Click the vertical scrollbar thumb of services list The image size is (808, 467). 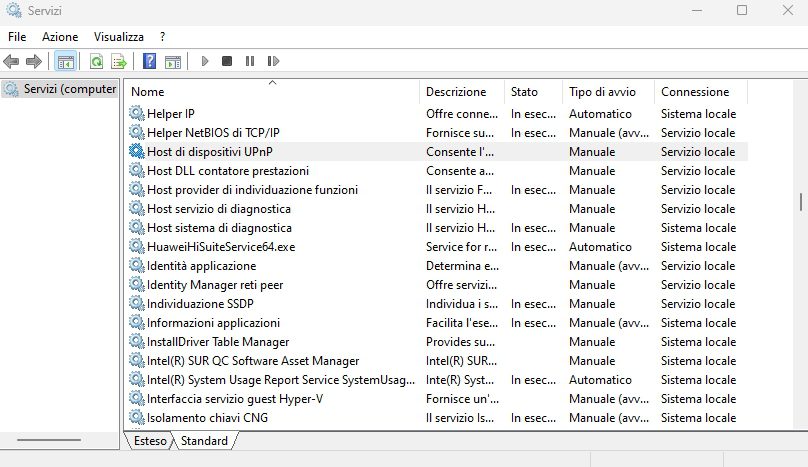(801, 202)
